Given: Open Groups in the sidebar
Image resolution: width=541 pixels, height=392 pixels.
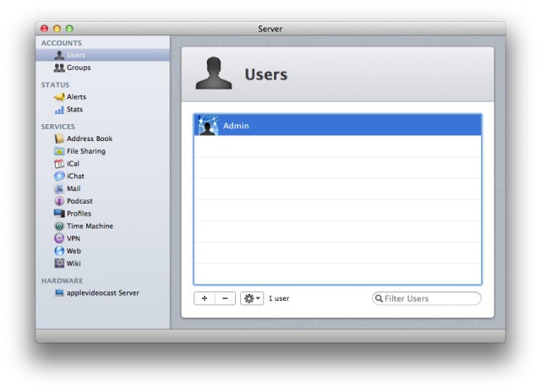Looking at the screenshot, I should coord(79,68).
